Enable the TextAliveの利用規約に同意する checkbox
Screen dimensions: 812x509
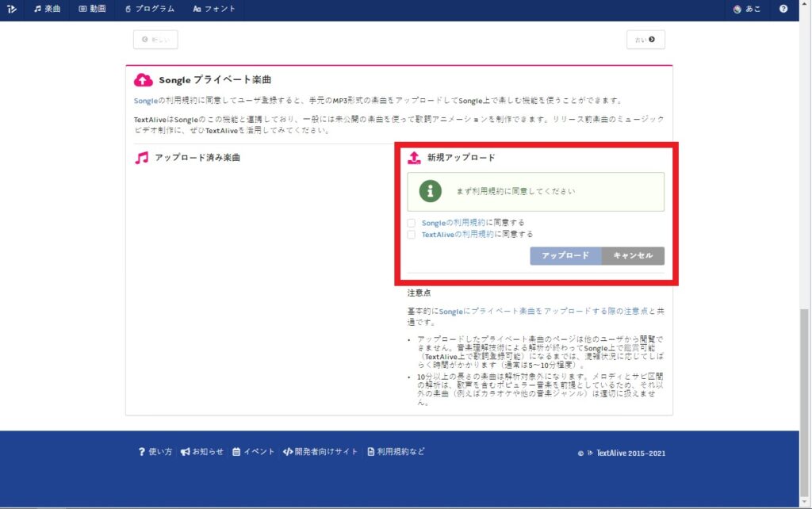coord(412,234)
